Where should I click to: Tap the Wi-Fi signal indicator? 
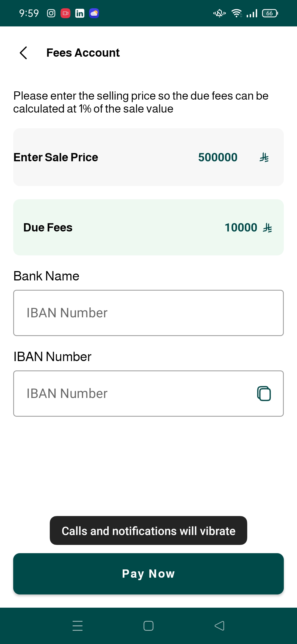[x=237, y=13]
